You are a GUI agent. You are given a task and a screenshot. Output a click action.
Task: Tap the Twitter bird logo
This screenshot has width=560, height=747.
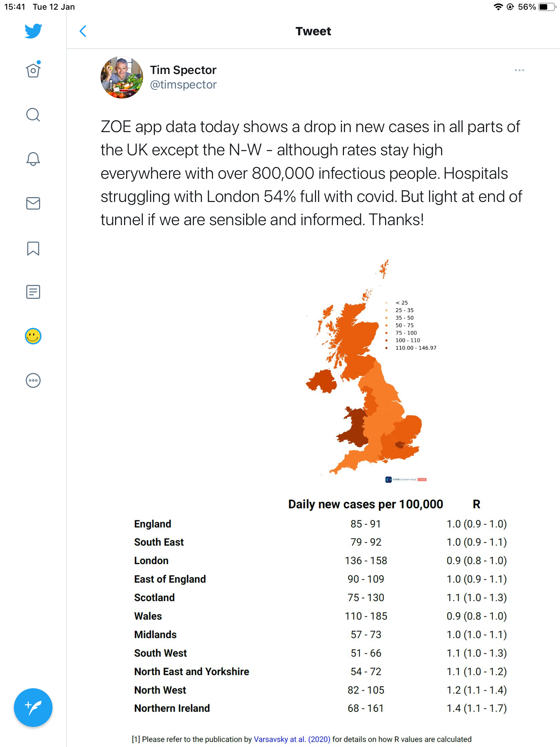[x=33, y=31]
